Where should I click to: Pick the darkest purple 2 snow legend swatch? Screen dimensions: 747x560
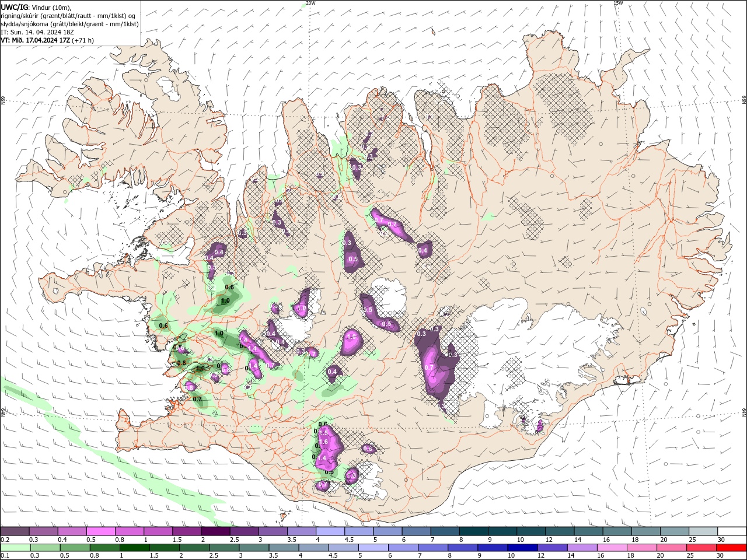(215, 531)
